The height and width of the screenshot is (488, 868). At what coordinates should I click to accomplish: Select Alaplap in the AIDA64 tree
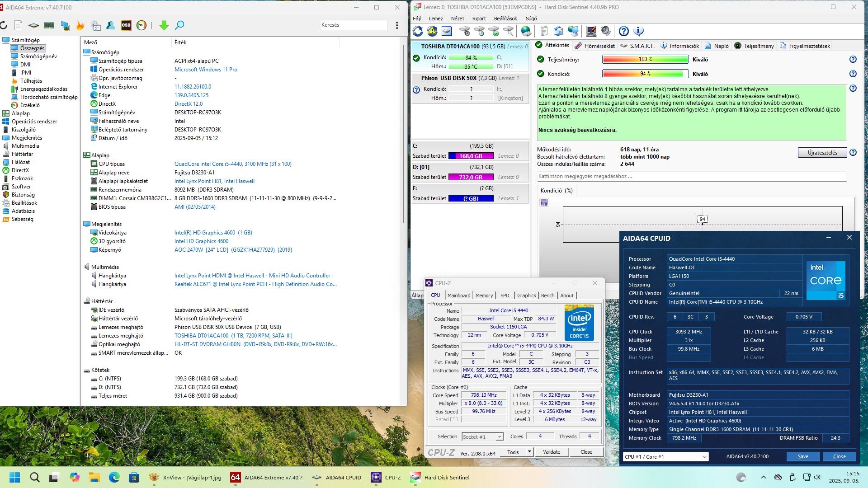(x=21, y=113)
